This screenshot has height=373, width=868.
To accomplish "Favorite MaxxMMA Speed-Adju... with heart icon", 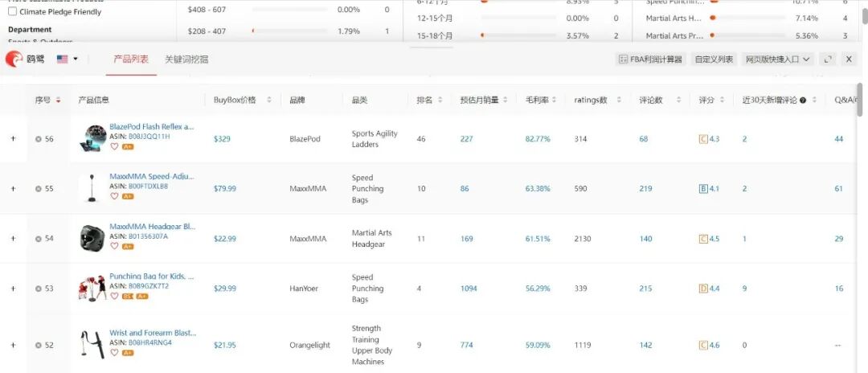I will [114, 196].
